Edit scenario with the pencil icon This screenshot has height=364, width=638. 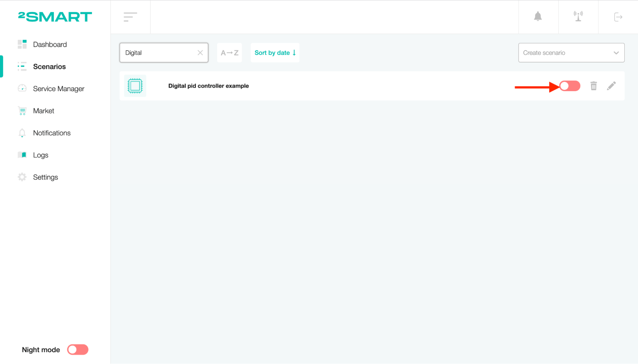click(611, 86)
